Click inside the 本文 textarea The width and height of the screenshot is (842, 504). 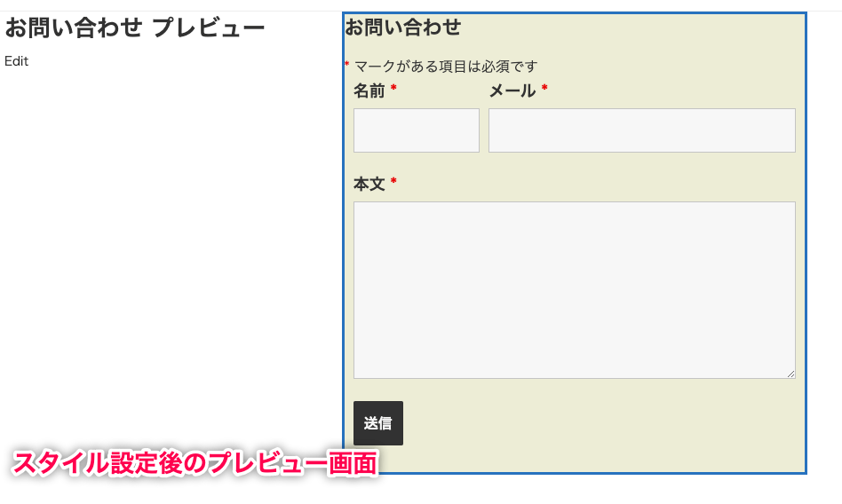[x=575, y=290]
